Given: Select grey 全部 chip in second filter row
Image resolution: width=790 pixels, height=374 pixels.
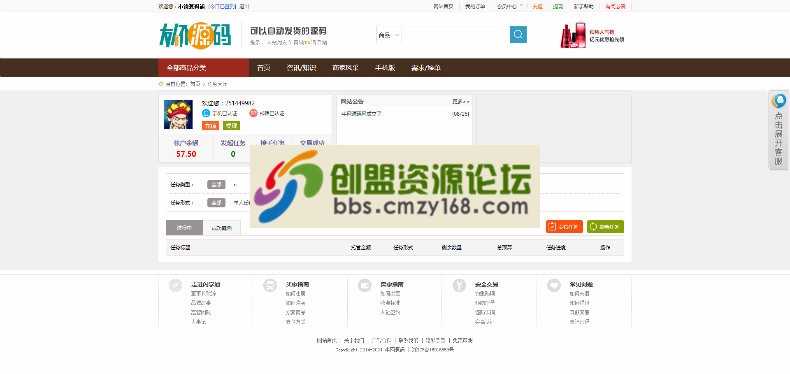Looking at the screenshot, I should click(x=216, y=203).
